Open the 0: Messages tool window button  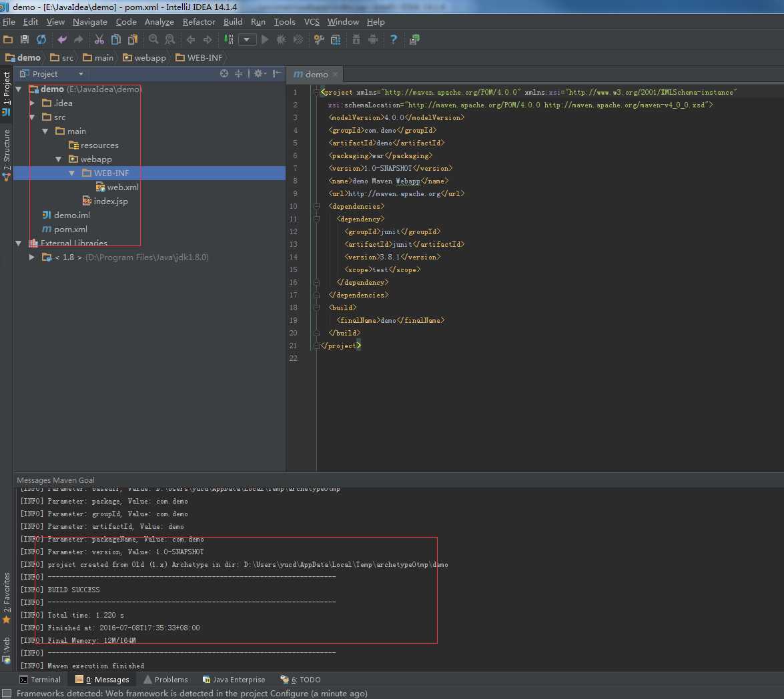pyautogui.click(x=102, y=680)
